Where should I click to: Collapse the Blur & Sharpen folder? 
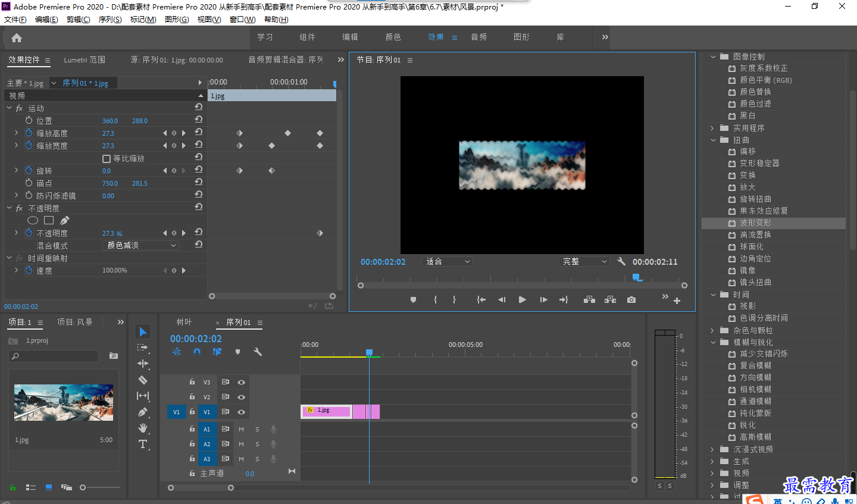[x=713, y=342]
